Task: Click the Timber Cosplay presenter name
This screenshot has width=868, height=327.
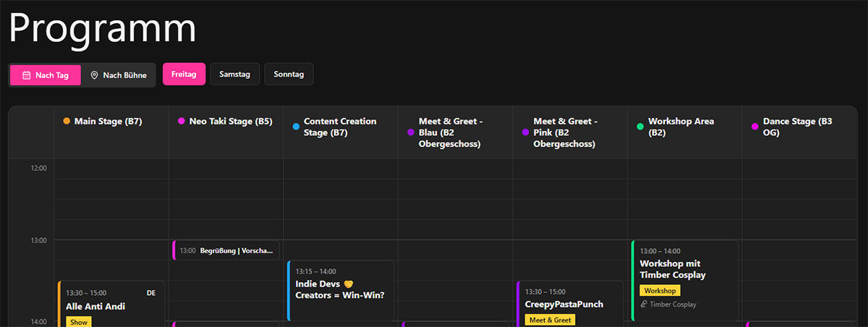Action: click(673, 305)
